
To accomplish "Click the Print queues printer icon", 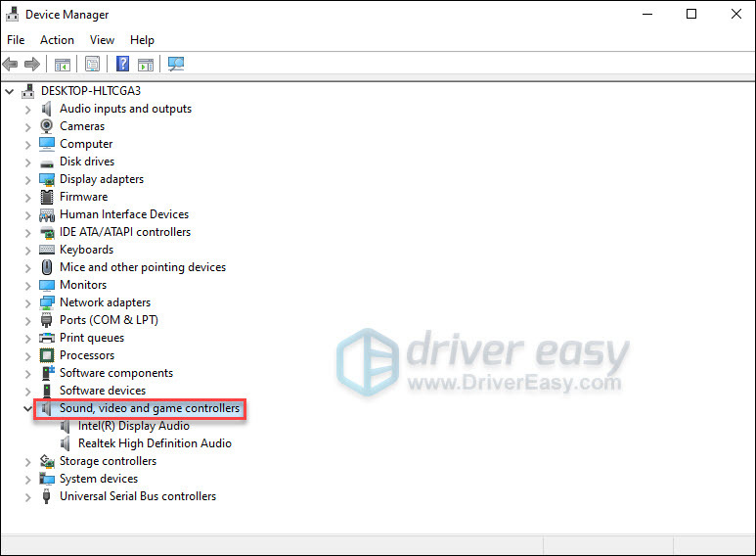I will point(47,338).
